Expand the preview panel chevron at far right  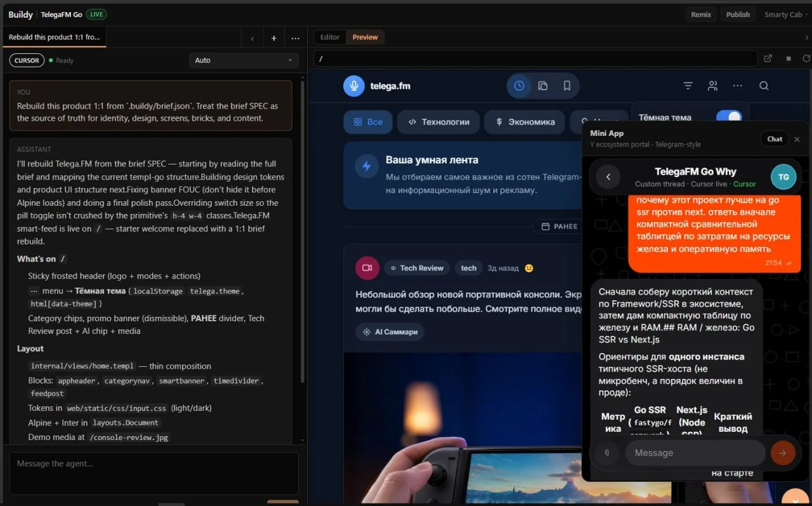807,37
